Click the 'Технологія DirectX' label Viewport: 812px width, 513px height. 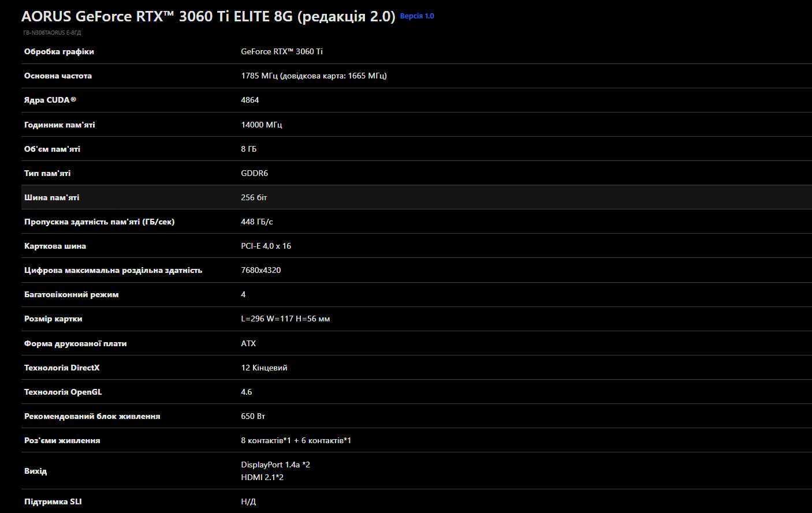pos(62,368)
